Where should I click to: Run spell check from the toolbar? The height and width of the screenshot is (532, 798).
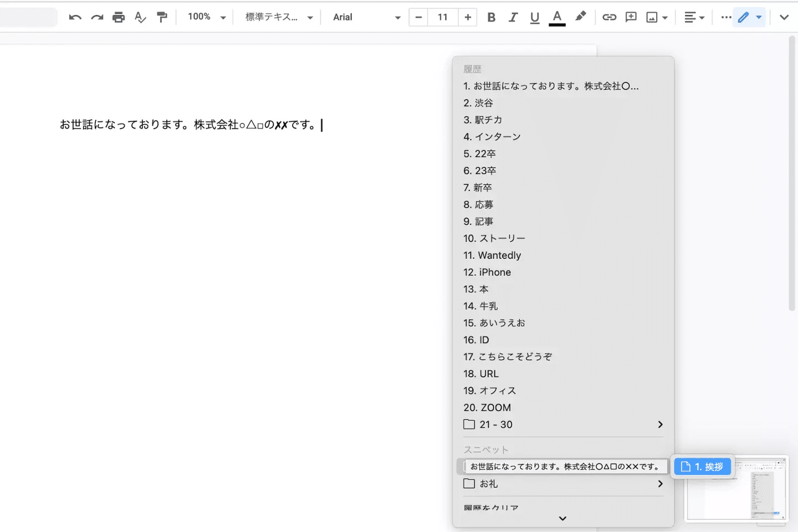140,17
